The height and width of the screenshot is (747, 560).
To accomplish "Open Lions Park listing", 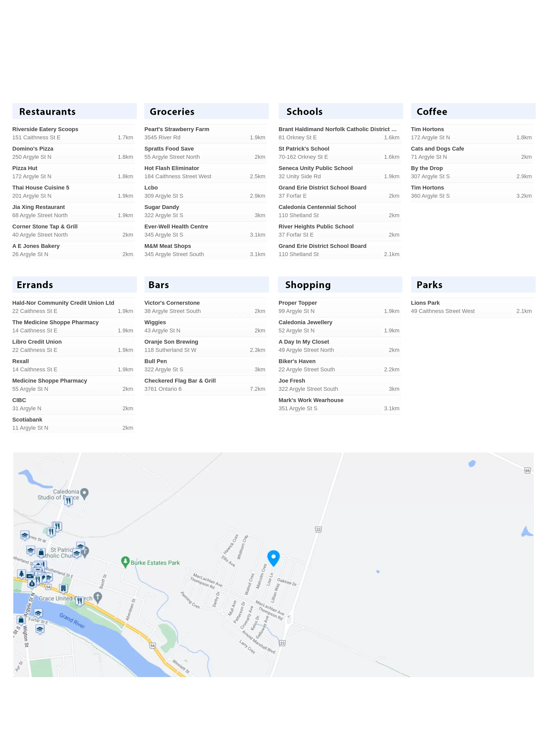I will coord(425,303).
